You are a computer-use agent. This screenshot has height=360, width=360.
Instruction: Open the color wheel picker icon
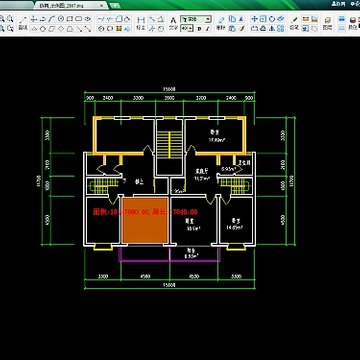[353, 20]
